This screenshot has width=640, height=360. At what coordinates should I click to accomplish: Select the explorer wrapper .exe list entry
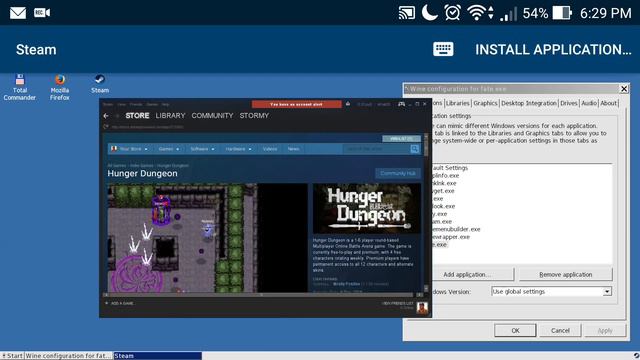(451, 237)
